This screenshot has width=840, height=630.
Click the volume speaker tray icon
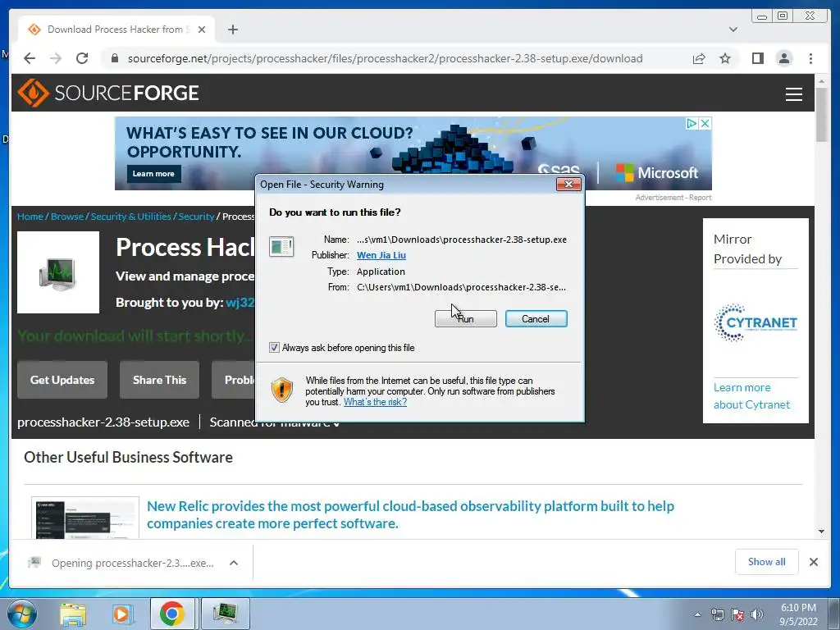(756, 615)
